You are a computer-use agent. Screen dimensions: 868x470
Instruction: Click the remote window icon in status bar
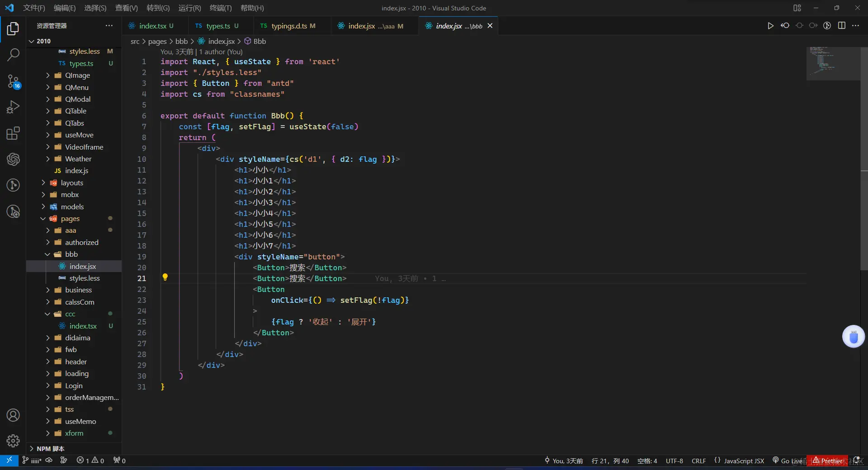click(9, 461)
